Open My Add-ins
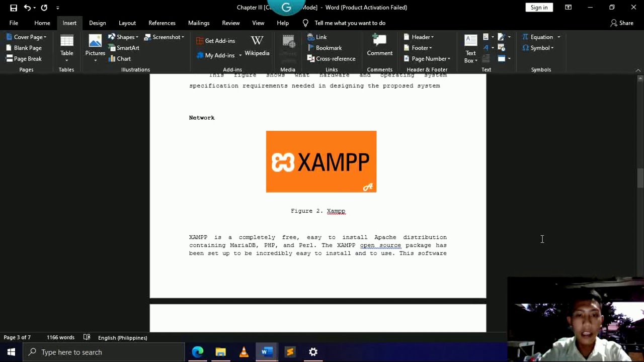The height and width of the screenshot is (362, 644). coord(219,55)
